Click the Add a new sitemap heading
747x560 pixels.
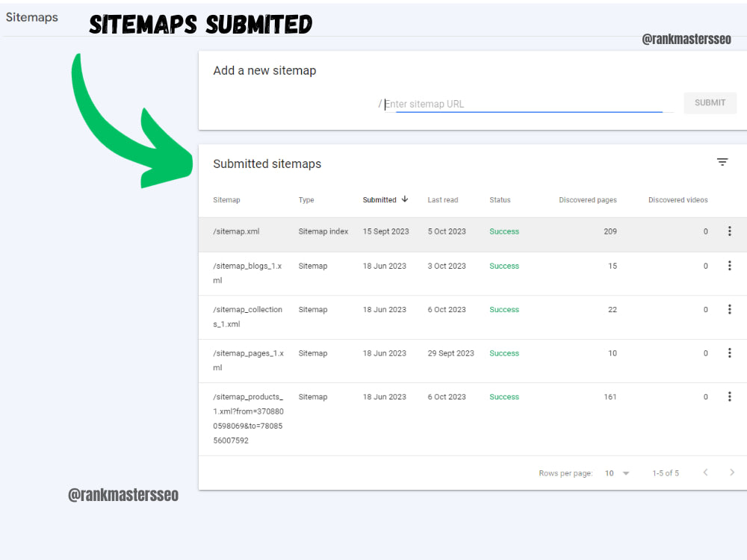[x=264, y=70]
